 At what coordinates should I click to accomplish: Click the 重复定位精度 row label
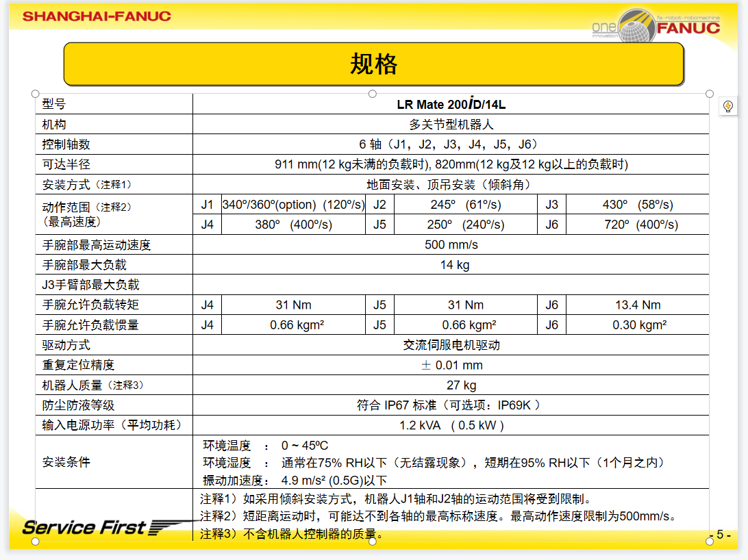(78, 365)
